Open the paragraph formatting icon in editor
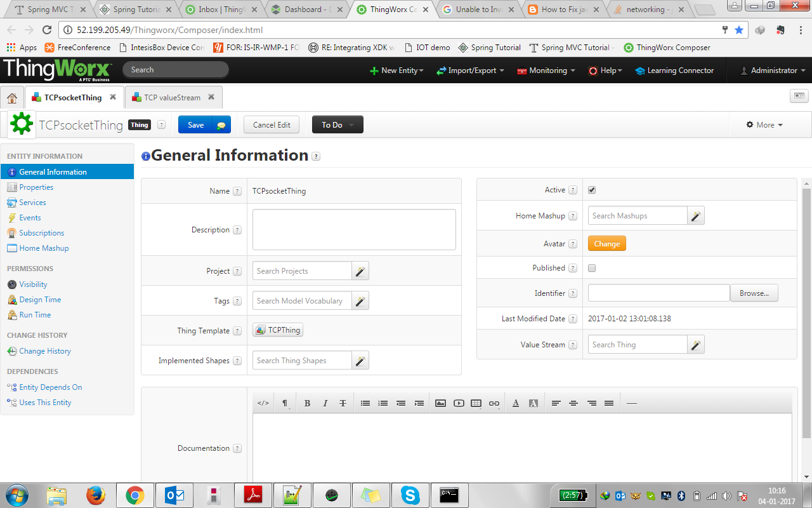 point(285,403)
